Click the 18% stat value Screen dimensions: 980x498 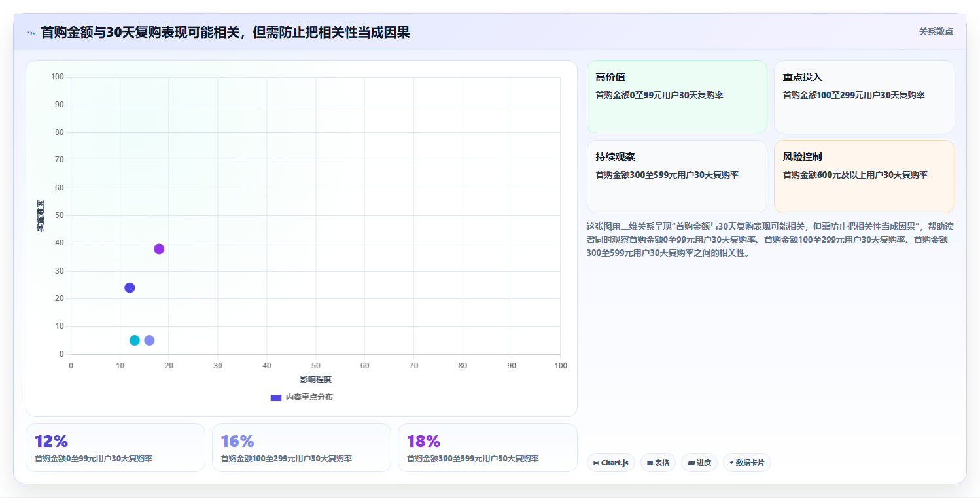[423, 441]
